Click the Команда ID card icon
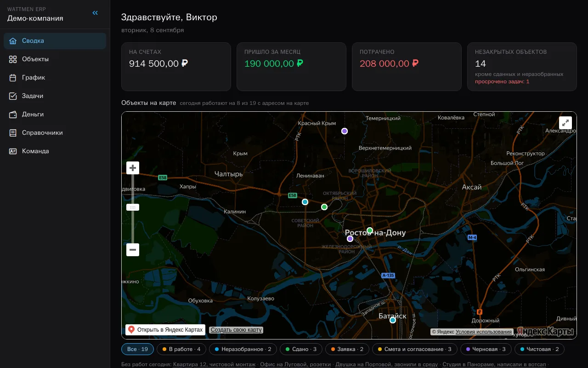Screen dimensions: 588x368 tap(13, 151)
